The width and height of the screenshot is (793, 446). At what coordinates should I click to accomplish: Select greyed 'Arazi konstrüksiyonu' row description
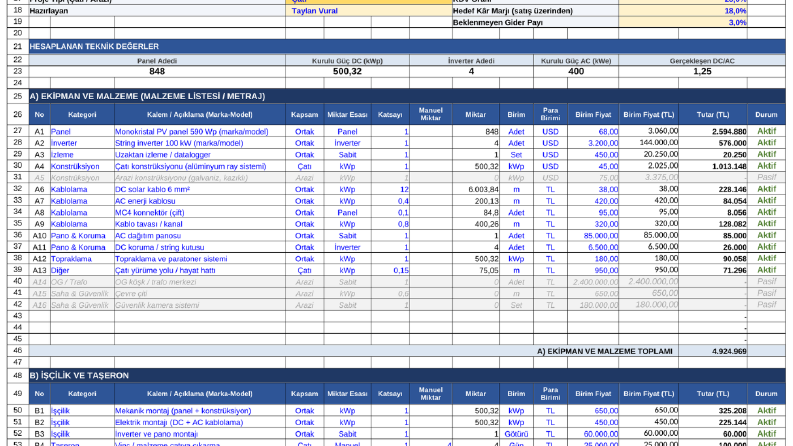click(x=200, y=178)
